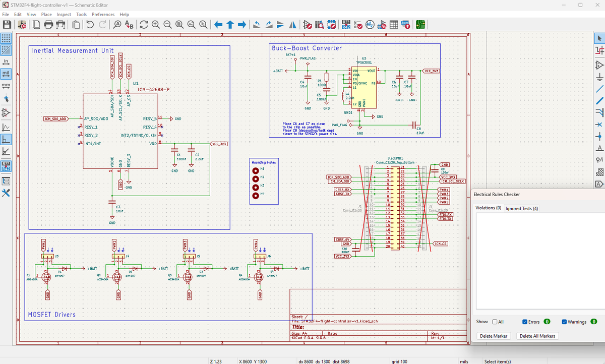Click the Print toolbar icon
The height and width of the screenshot is (364, 605).
click(48, 24)
